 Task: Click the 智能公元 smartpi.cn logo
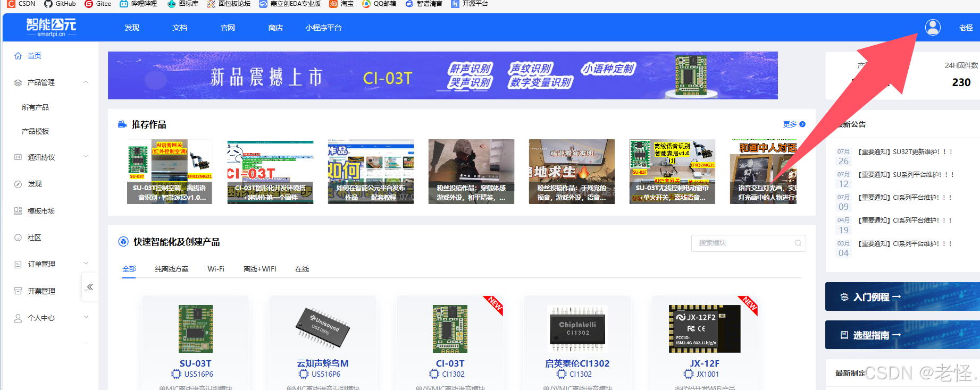click(x=51, y=27)
